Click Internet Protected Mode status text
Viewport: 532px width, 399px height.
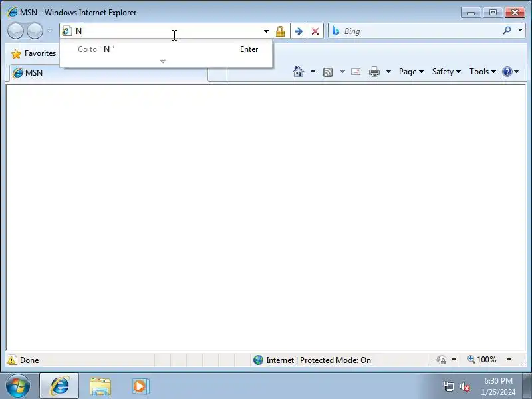[319, 360]
